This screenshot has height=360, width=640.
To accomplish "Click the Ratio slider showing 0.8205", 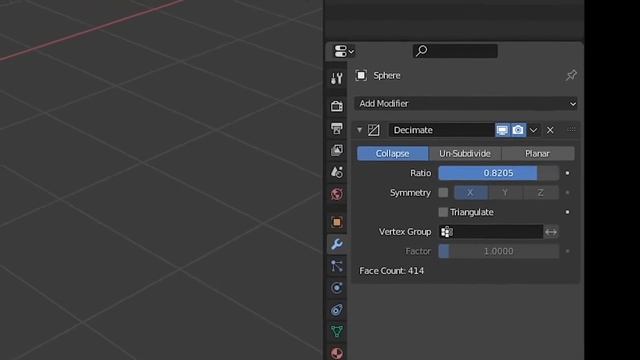I will point(498,173).
